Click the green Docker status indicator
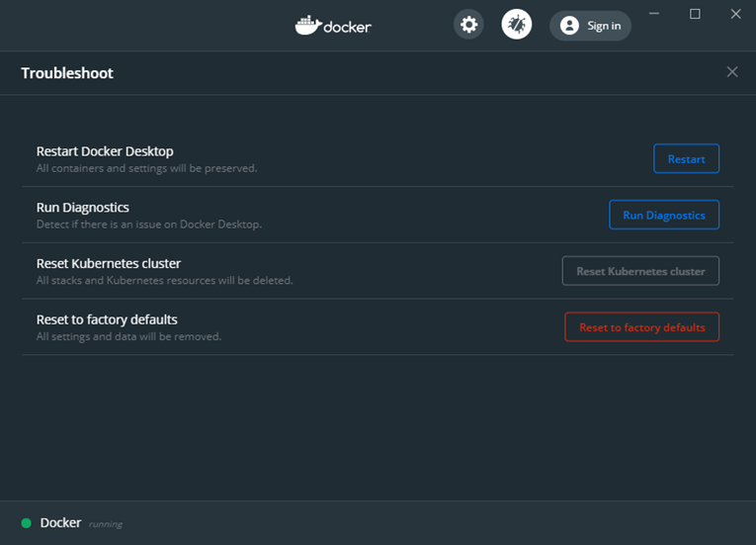The height and width of the screenshot is (545, 756). [x=27, y=523]
